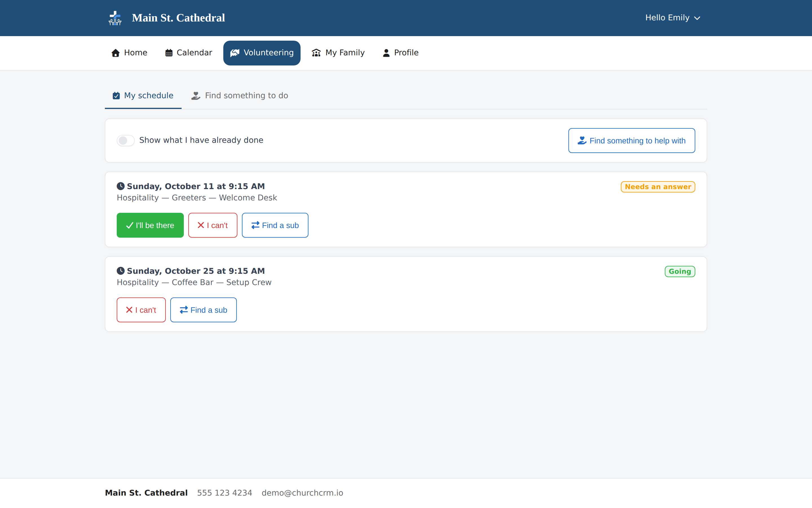Go to the My Family page
812x508 pixels.
(x=338, y=53)
